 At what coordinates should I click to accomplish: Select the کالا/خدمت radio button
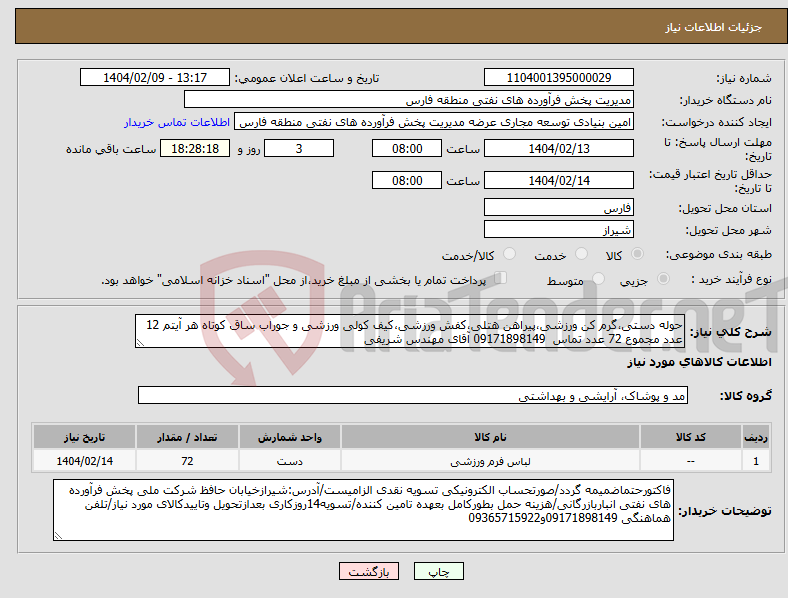tap(510, 254)
